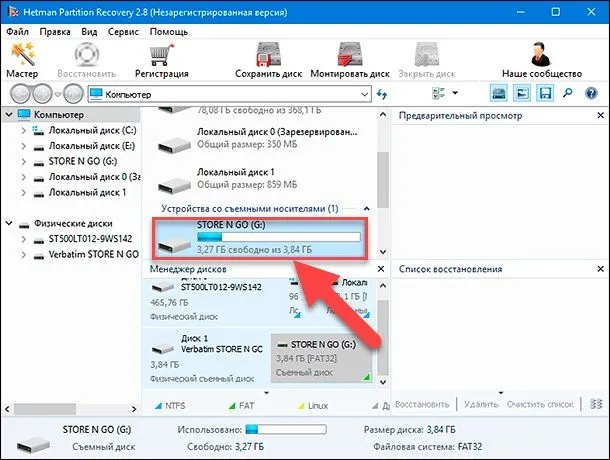Screen dimensions: 610x460
Task: Click the left panel horizontal scrollbar
Action: [70, 409]
